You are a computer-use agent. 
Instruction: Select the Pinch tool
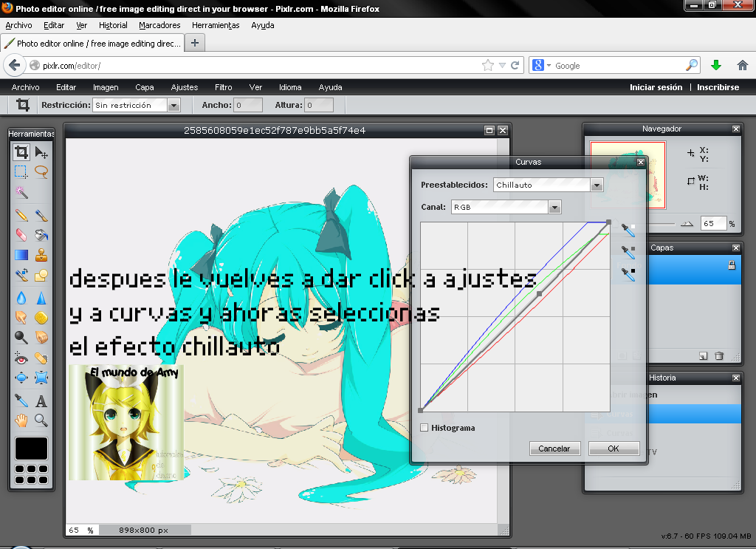[41, 378]
